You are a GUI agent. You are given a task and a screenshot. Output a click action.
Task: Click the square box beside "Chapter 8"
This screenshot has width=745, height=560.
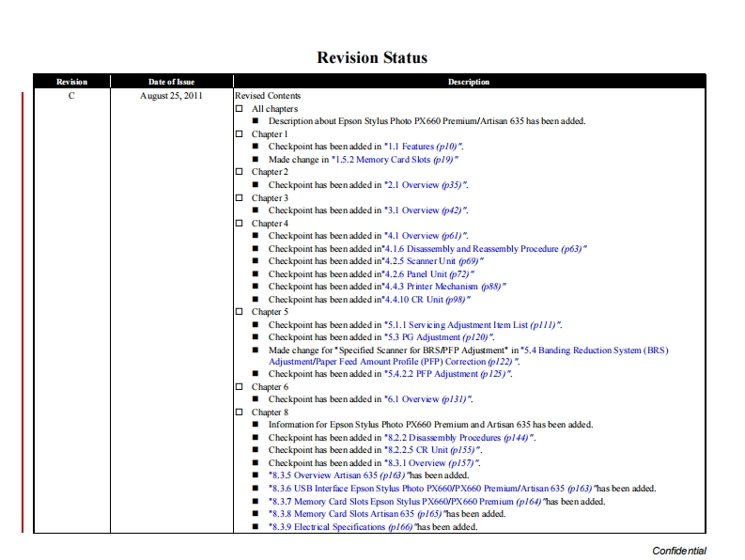[239, 412]
